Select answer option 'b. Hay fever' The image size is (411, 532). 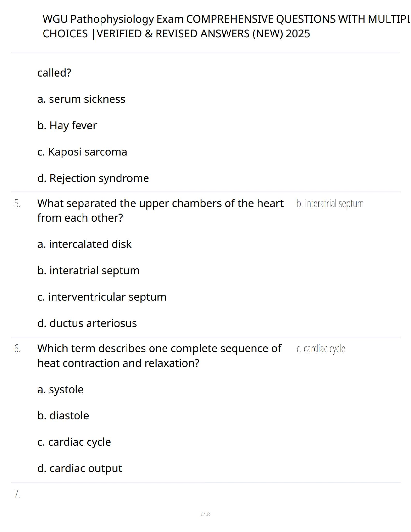click(67, 125)
